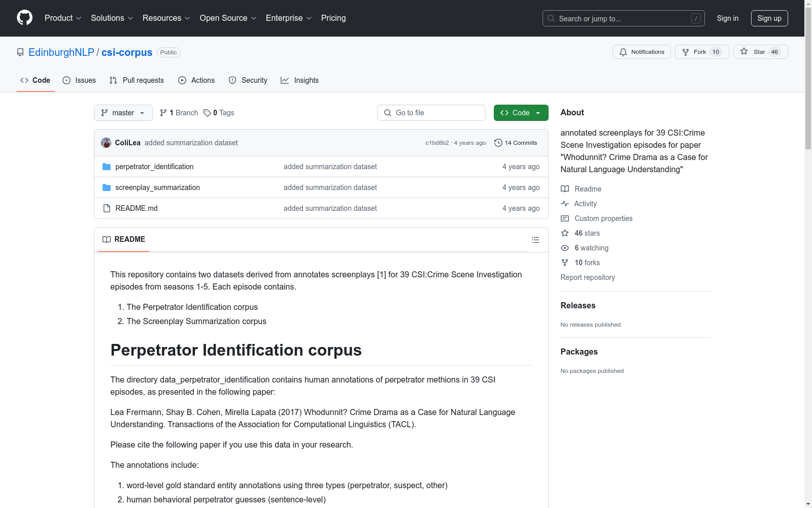Click the branch icon next to 1 Branch
Image resolution: width=812 pixels, height=508 pixels.
pyautogui.click(x=163, y=113)
